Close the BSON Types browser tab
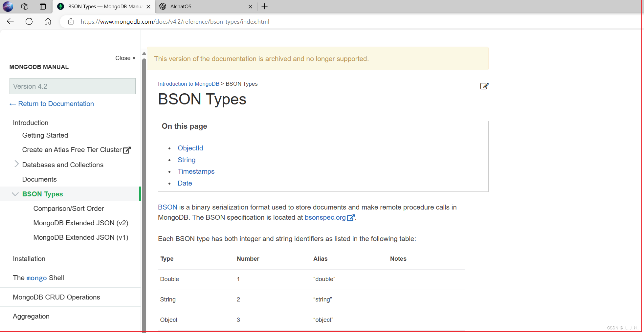The height and width of the screenshot is (333, 644). tap(148, 7)
